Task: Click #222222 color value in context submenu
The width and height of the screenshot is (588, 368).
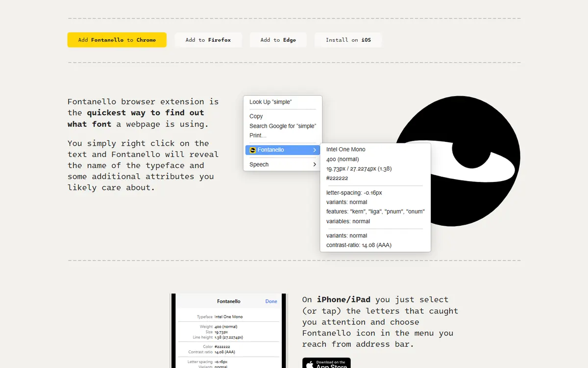Action: point(337,178)
